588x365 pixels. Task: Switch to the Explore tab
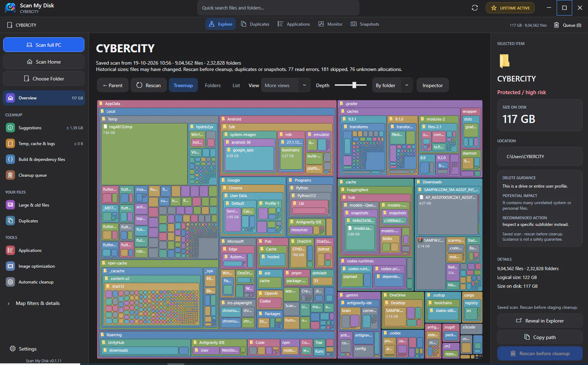tap(220, 24)
